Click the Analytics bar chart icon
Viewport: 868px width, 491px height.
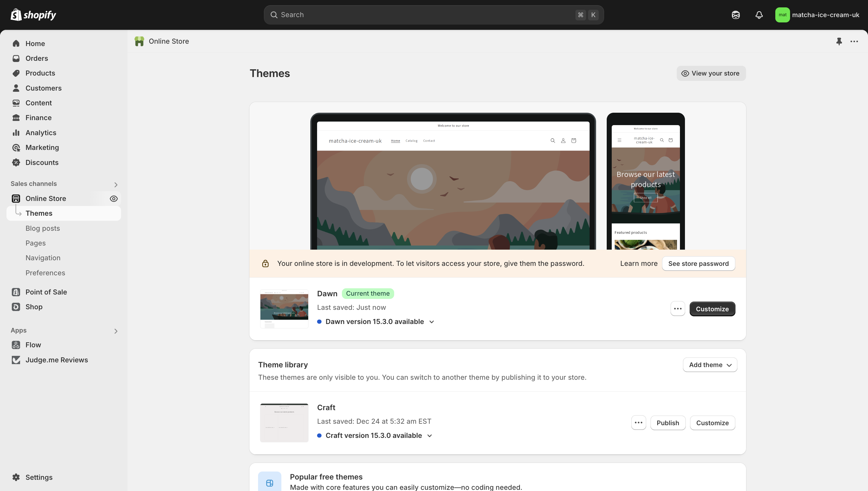tap(16, 132)
